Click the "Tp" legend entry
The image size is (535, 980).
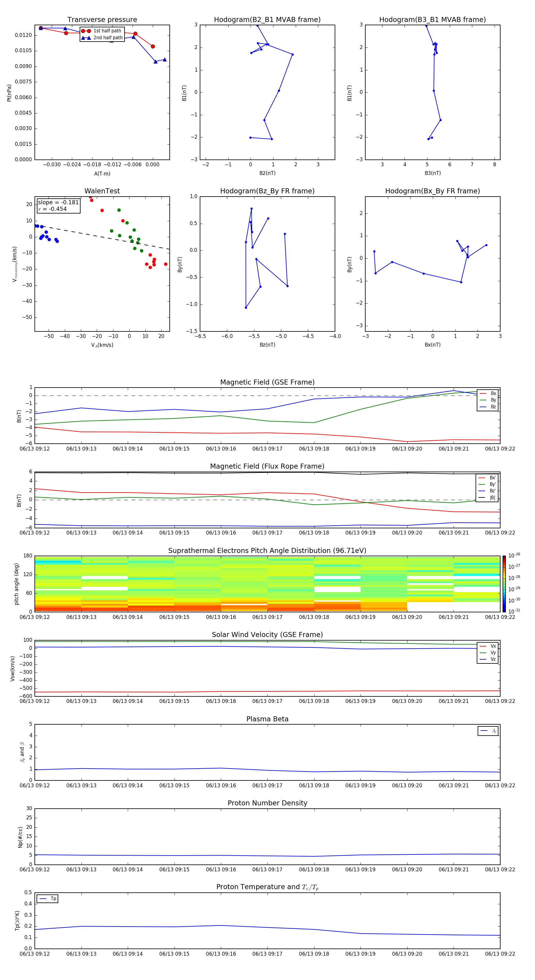48,899
